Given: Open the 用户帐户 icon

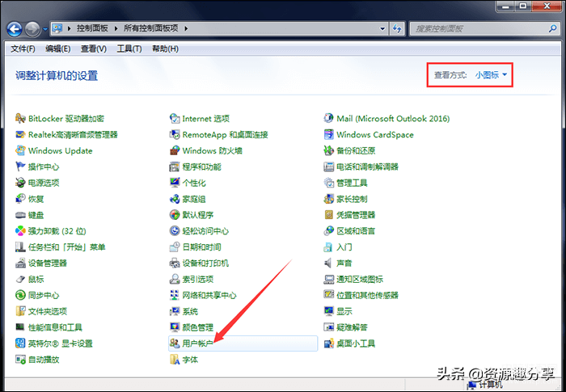Looking at the screenshot, I should pos(175,344).
